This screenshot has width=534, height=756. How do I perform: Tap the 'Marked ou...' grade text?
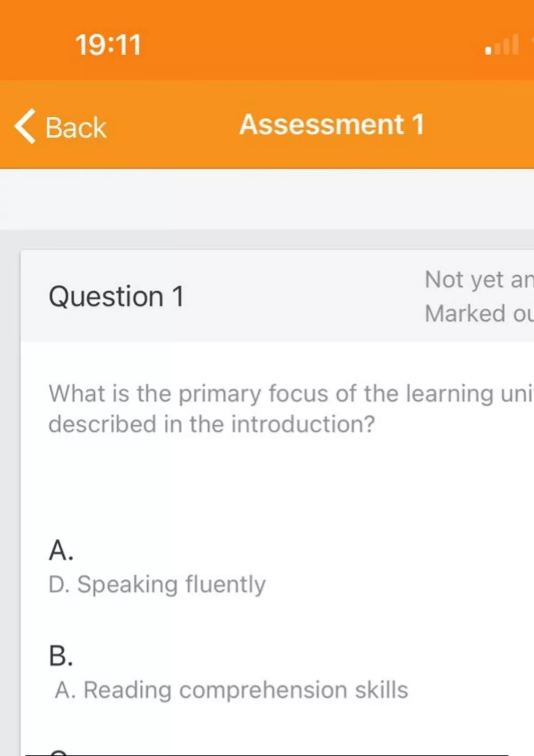click(x=478, y=314)
